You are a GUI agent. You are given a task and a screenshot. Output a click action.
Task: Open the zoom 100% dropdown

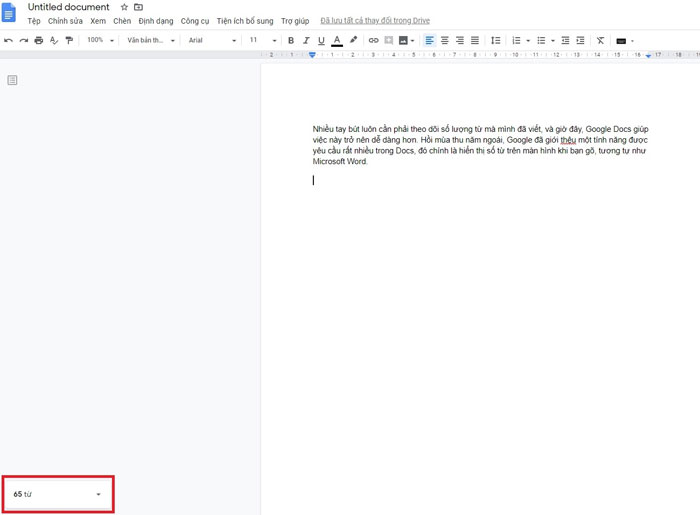coord(100,40)
